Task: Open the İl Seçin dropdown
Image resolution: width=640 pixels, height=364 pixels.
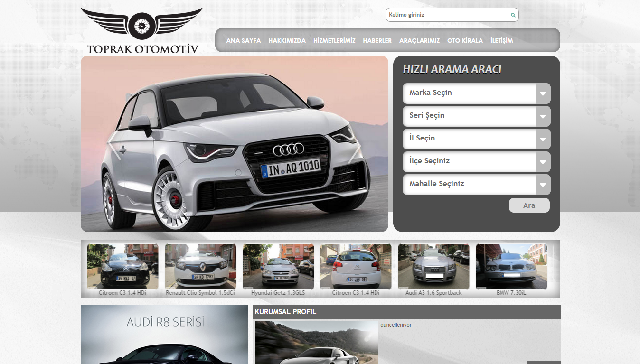Action: [476, 139]
